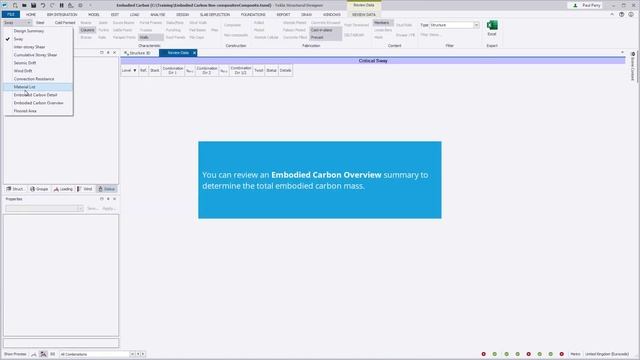
Task: Select Material List menu entry
Action: pyautogui.click(x=38, y=87)
